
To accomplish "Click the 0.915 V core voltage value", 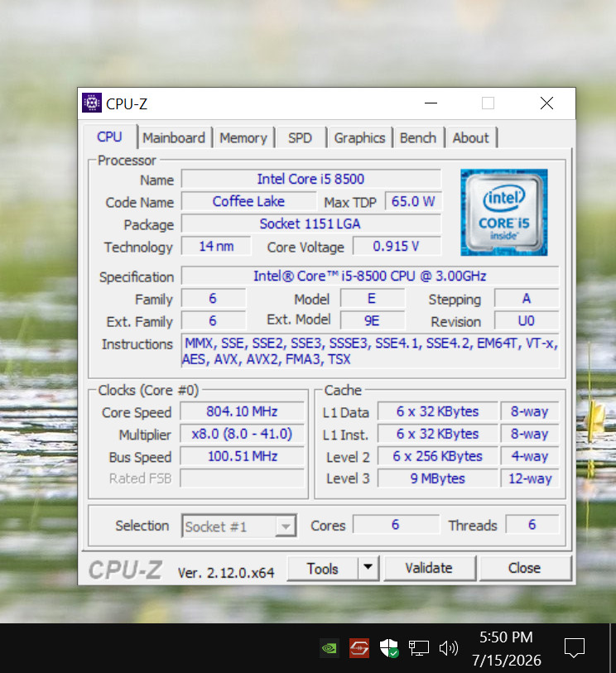I will coord(397,247).
